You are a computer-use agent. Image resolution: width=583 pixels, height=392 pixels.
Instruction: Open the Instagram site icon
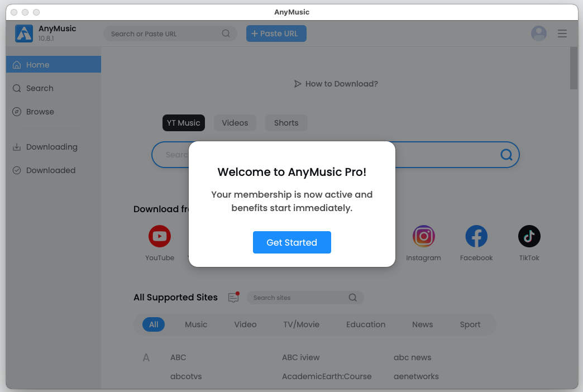pyautogui.click(x=423, y=236)
